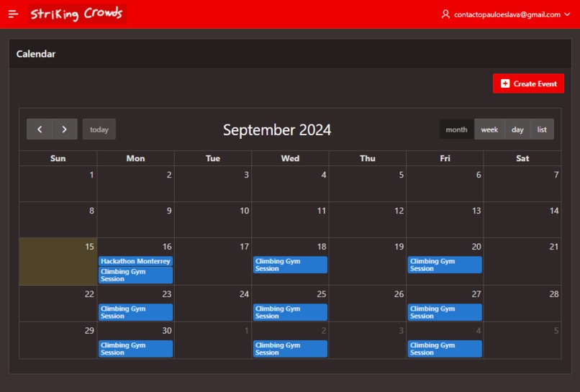Go to next month with right chevron
Image resolution: width=580 pixels, height=392 pixels.
[x=64, y=129]
